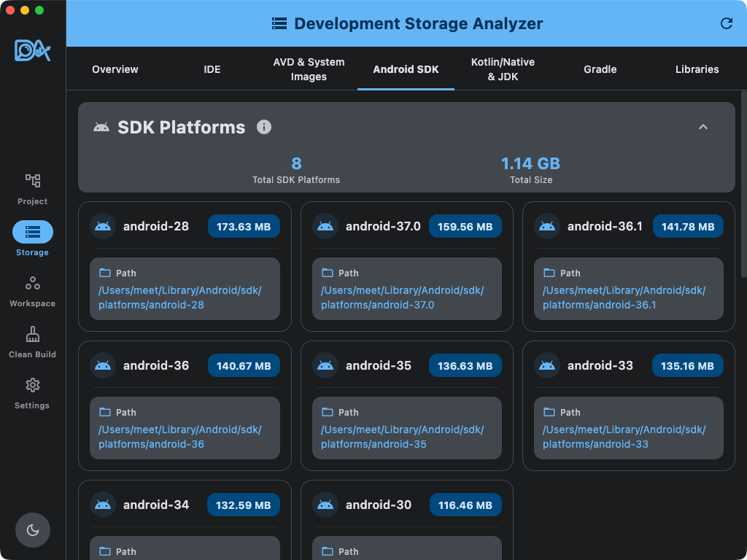Click android-30 robot icon
Image resolution: width=747 pixels, height=560 pixels.
325,505
